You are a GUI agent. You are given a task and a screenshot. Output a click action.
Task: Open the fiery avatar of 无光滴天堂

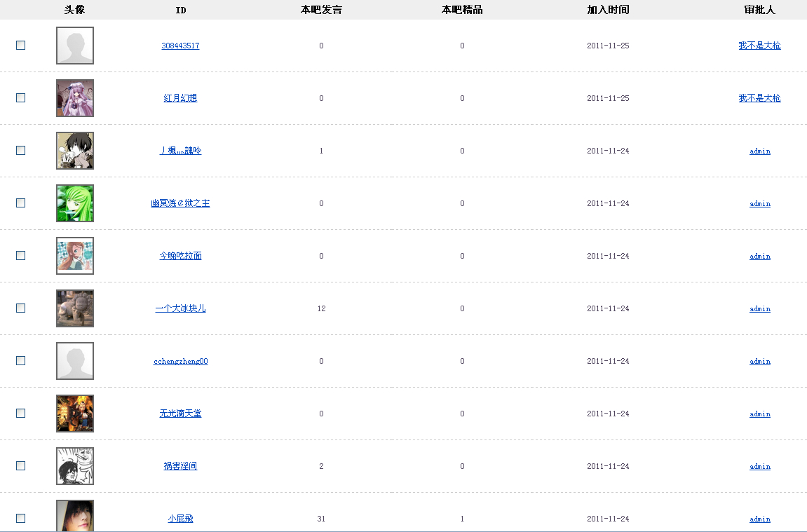(x=75, y=414)
